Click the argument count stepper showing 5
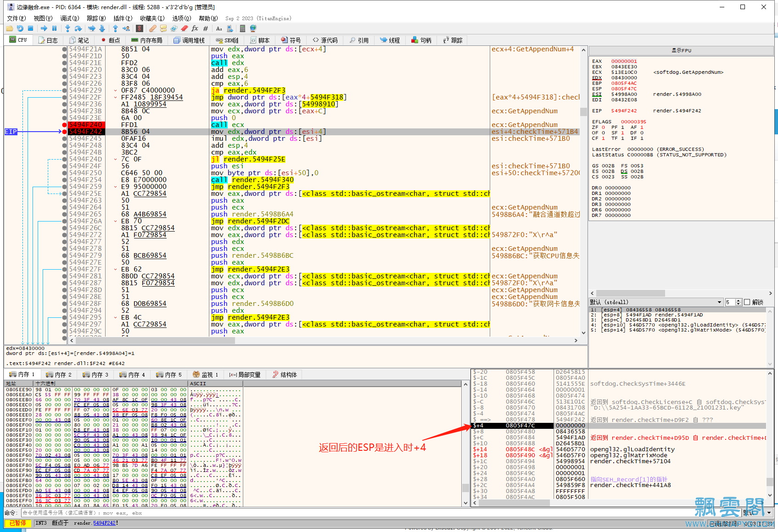Viewport: 778px width, 532px height. click(733, 302)
